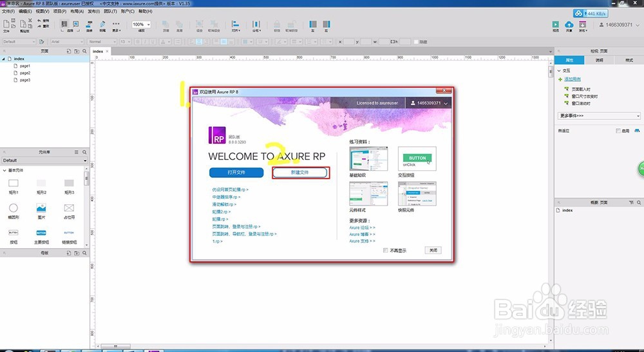Image resolution: width=644 pixels, height=352 pixels.
Task: Open the Axure forum (Axure 论坛) link
Action: pos(362,228)
